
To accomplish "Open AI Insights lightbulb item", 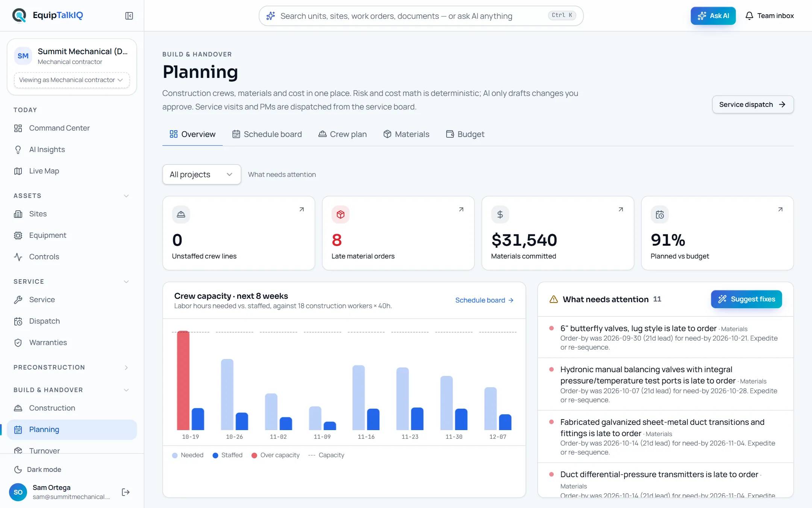I will click(x=71, y=149).
